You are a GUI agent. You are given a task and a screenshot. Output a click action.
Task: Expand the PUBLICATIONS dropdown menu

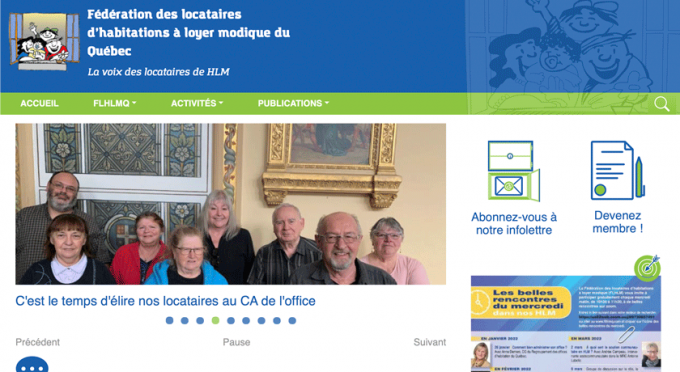[x=293, y=103]
